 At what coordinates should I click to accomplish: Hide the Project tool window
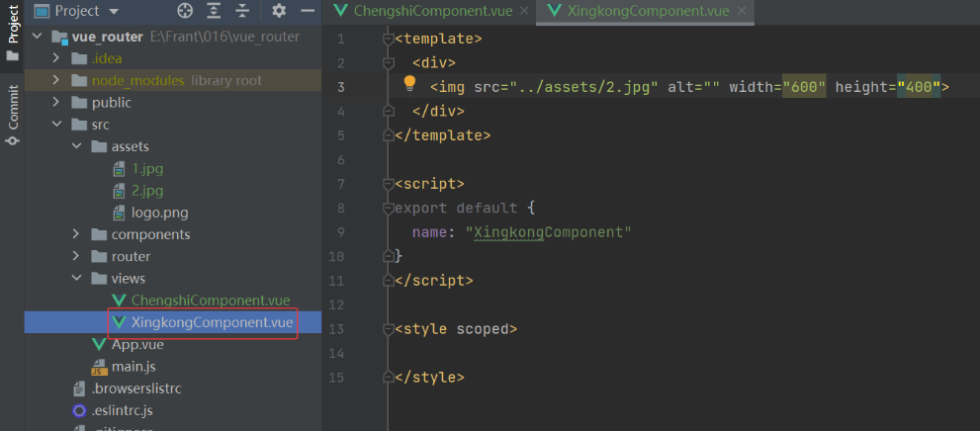click(307, 11)
